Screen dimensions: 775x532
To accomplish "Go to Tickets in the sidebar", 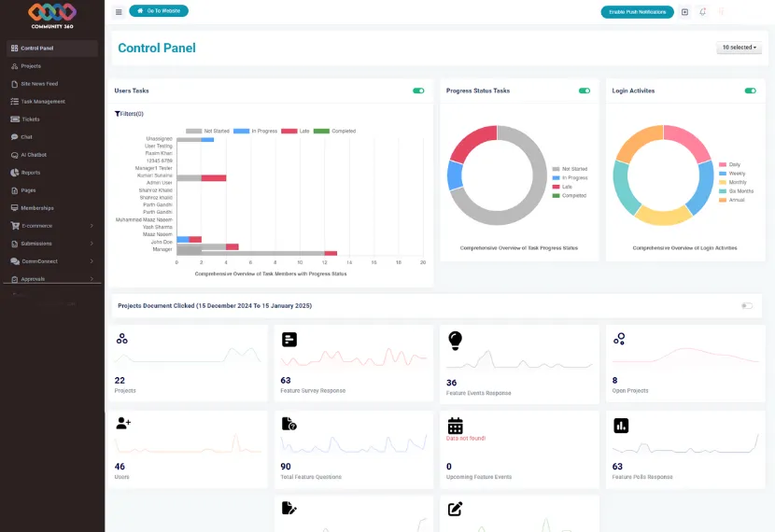I will 30,119.
